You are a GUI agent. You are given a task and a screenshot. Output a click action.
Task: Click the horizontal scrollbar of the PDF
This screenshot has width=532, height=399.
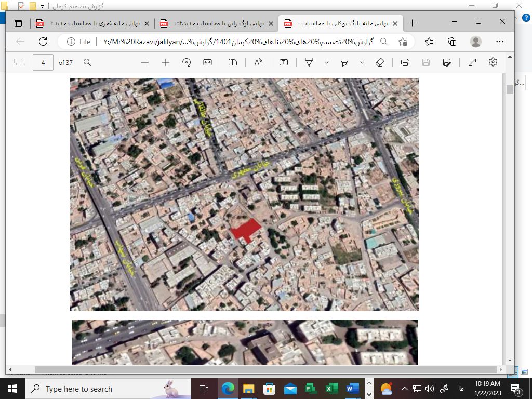tap(260, 369)
